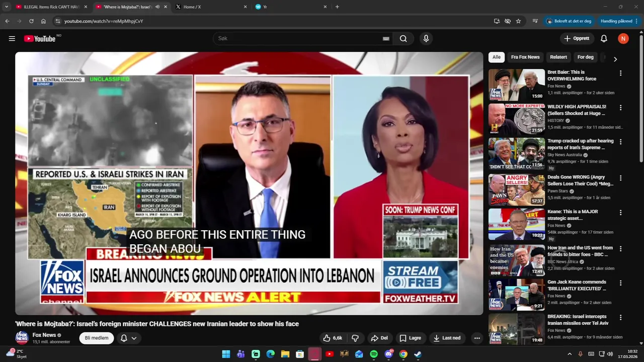Open options for How Iran and the US video
The height and width of the screenshot is (362, 644).
click(x=620, y=248)
